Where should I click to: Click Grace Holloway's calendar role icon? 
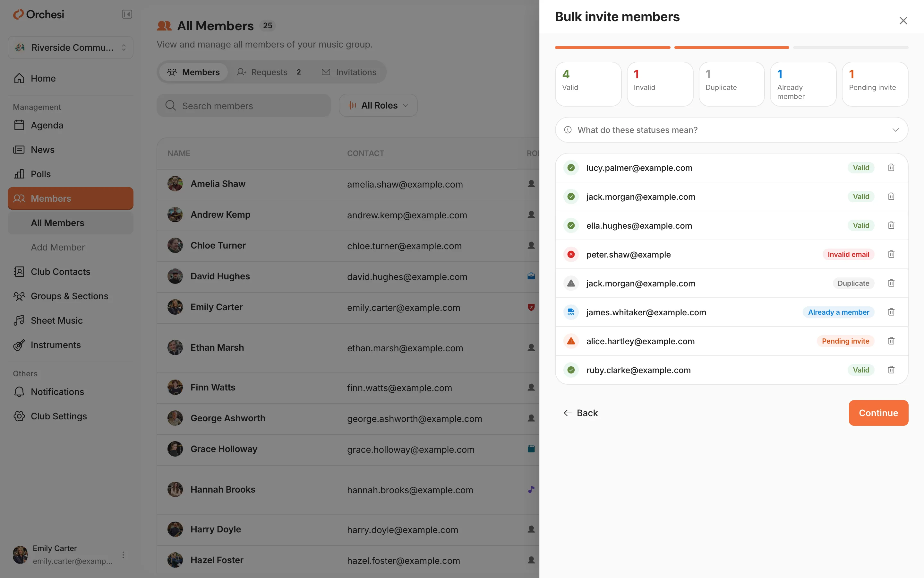(531, 449)
